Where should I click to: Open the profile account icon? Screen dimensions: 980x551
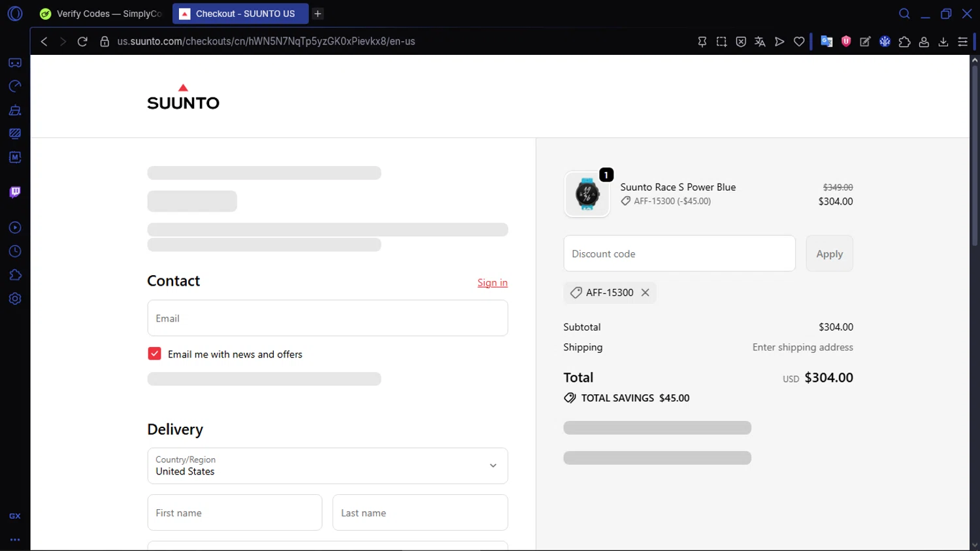click(x=924, y=41)
